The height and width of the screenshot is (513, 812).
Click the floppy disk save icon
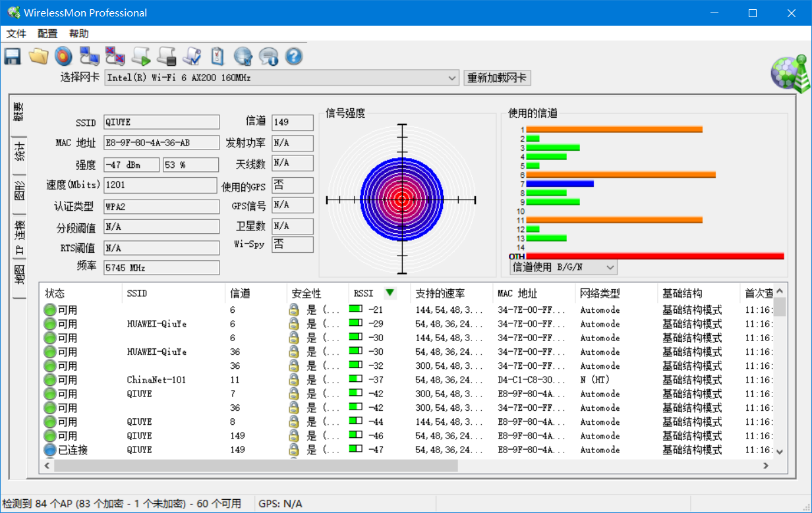click(13, 57)
